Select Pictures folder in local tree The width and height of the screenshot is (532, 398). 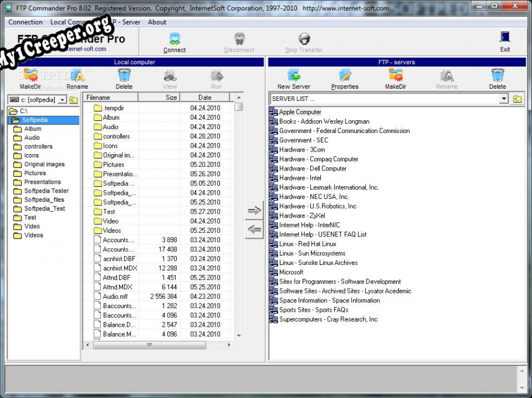click(35, 173)
